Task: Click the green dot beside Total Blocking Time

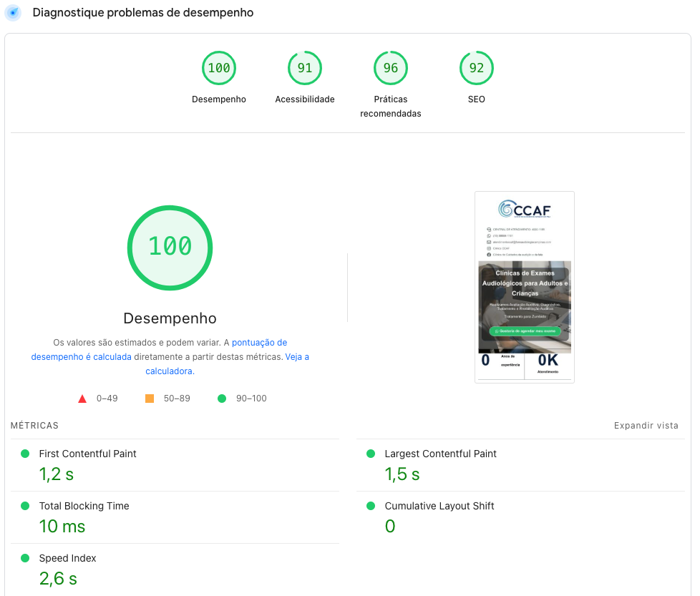Action: coord(25,506)
